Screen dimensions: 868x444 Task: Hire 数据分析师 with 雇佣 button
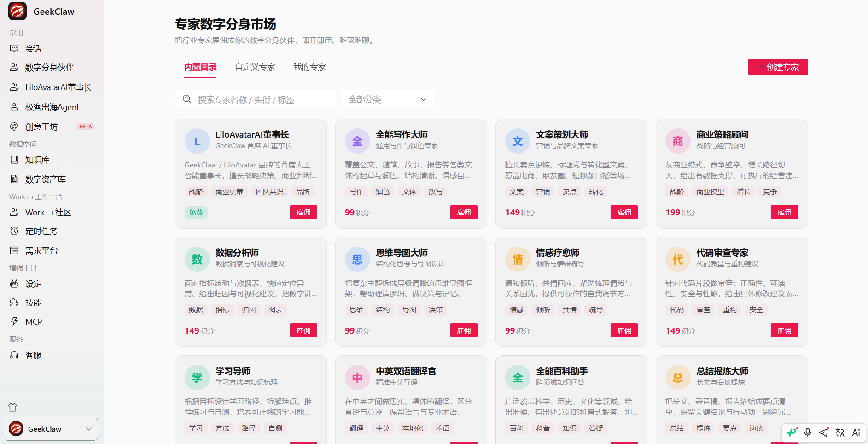[x=303, y=330]
